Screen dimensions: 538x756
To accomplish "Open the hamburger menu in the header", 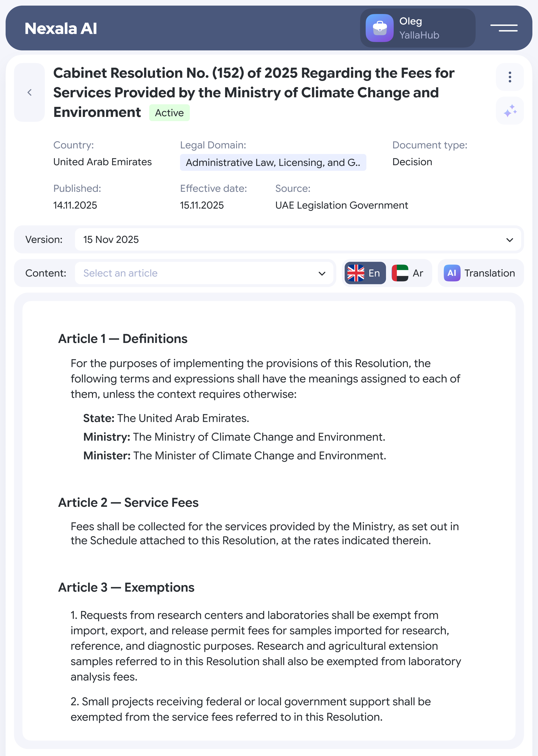I will pyautogui.click(x=503, y=28).
